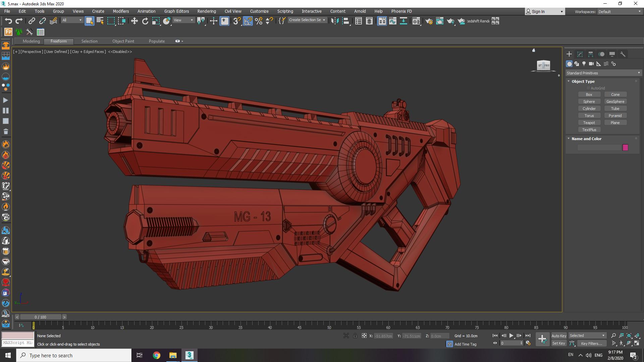Open the pink object color swatch
This screenshot has height=362, width=644.
tap(625, 147)
